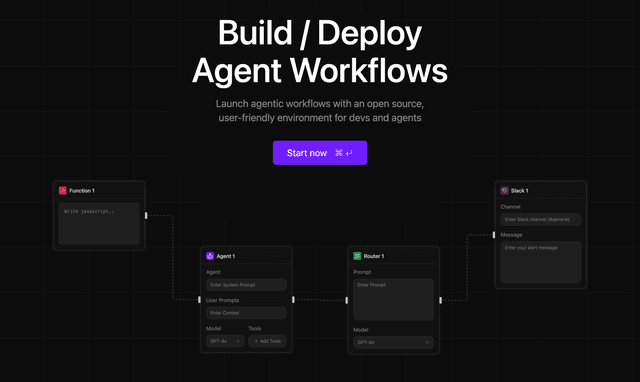
Task: Click the Router 1 input handle
Action: coord(347,300)
